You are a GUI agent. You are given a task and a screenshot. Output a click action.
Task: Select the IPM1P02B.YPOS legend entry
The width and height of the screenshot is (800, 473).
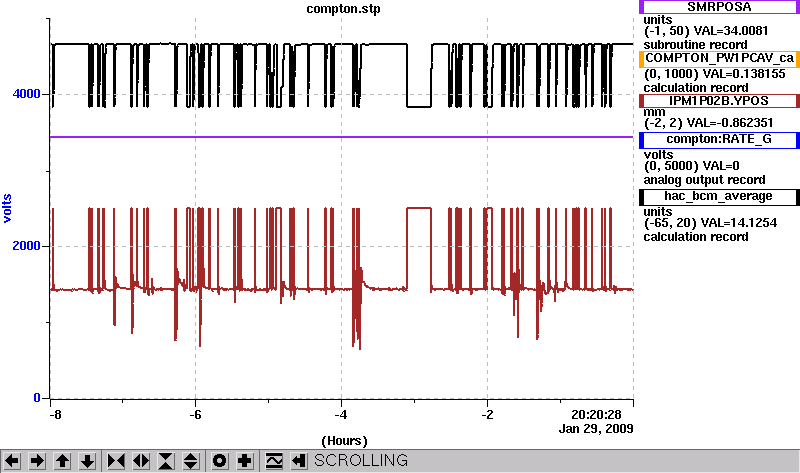(x=719, y=101)
